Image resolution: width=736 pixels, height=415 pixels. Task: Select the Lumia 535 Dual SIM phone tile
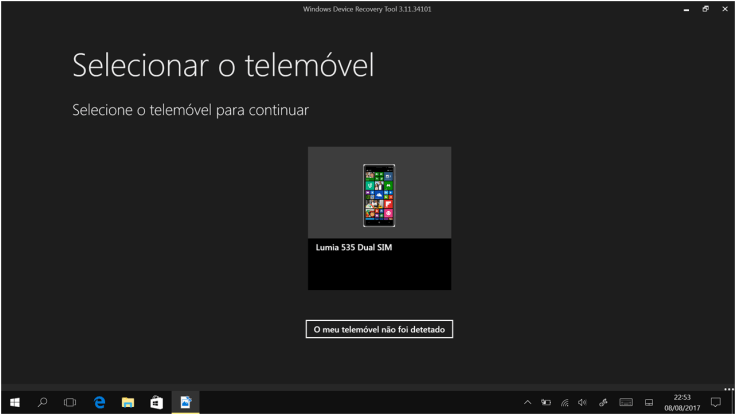pyautogui.click(x=379, y=218)
